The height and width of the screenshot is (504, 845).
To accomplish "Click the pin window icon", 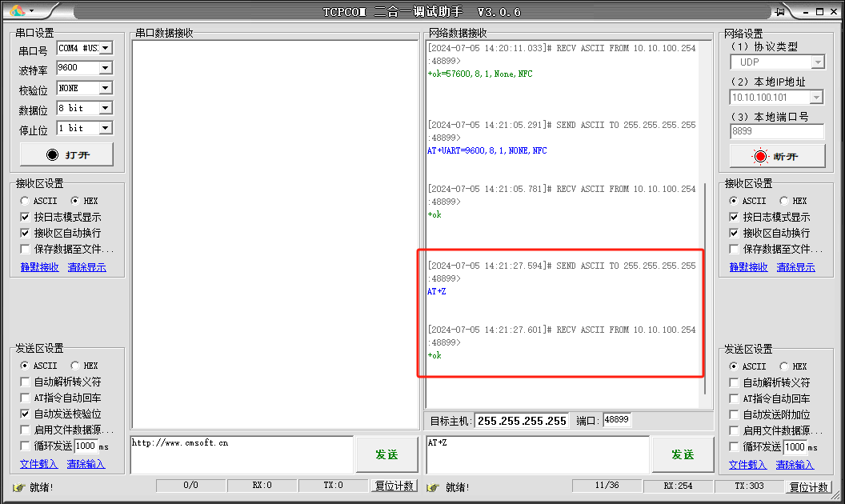I will tap(780, 11).
